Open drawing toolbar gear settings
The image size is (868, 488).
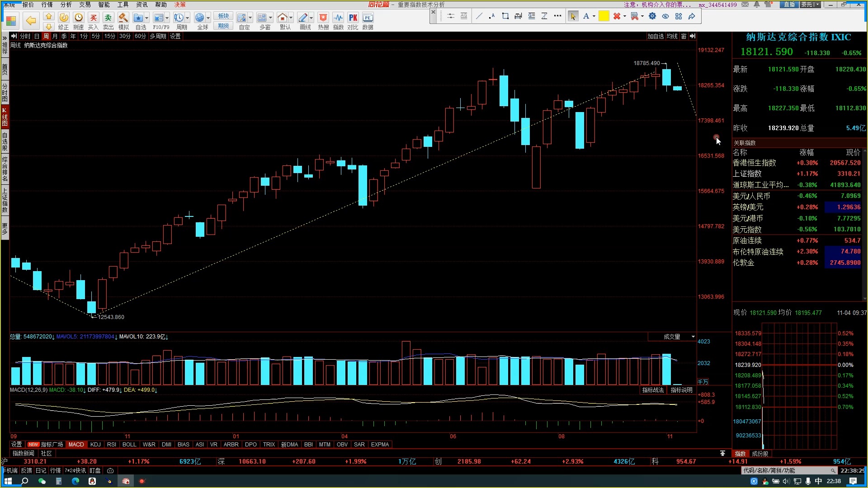pyautogui.click(x=652, y=16)
